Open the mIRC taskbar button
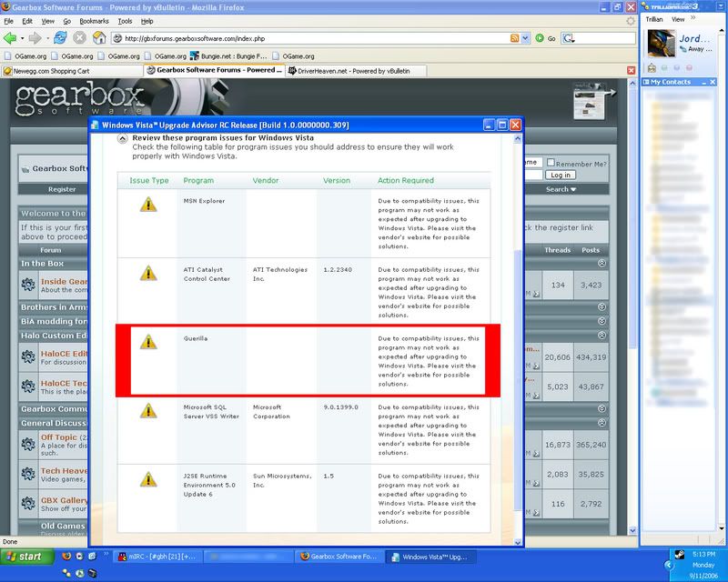 click(x=157, y=557)
